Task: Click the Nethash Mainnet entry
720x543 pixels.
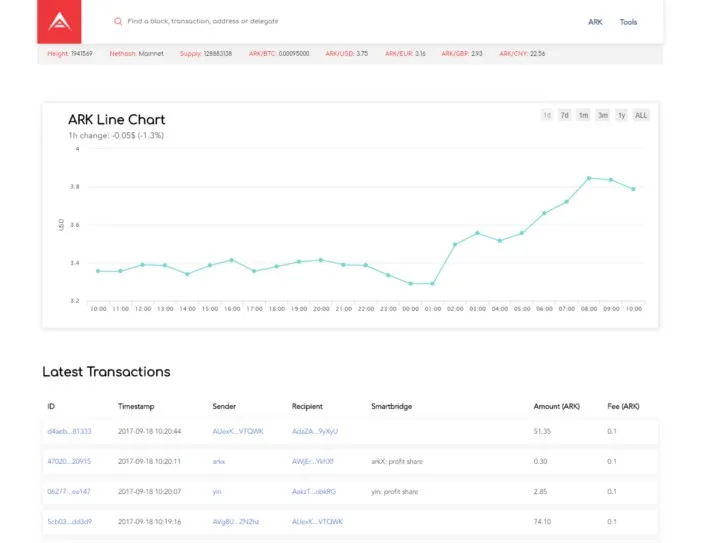Action: tap(136, 54)
